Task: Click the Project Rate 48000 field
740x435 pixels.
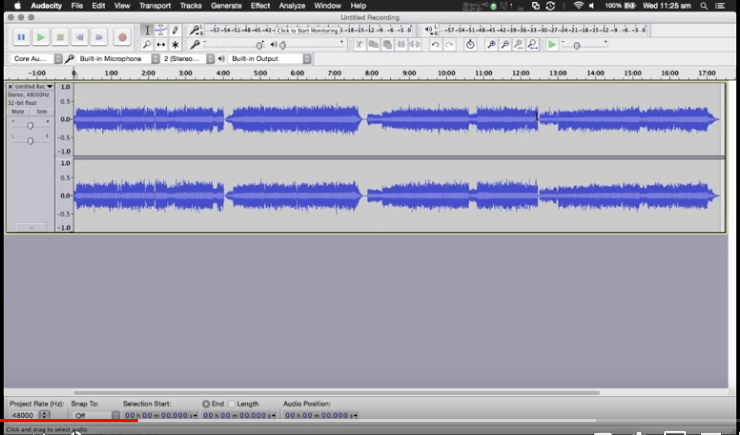Action: pyautogui.click(x=23, y=415)
